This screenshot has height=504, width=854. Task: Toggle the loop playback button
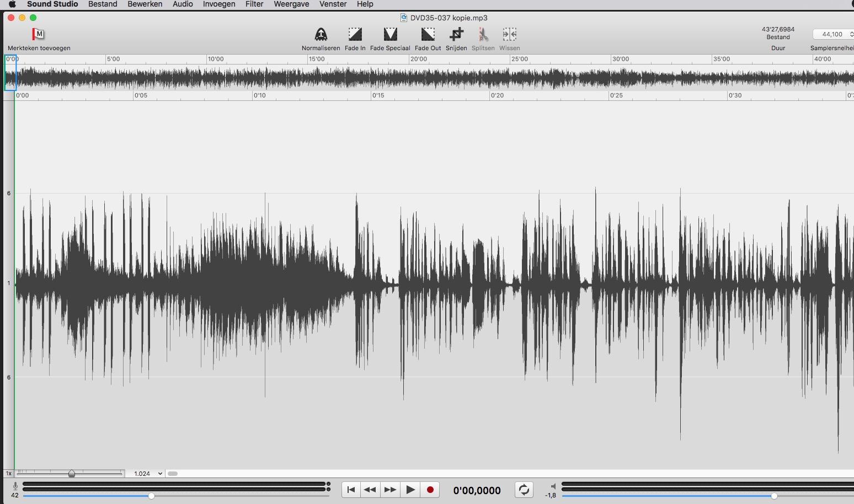524,490
